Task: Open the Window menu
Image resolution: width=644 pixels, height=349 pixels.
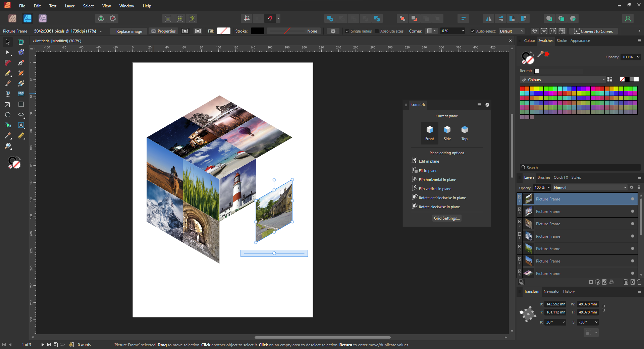Action: tap(126, 6)
